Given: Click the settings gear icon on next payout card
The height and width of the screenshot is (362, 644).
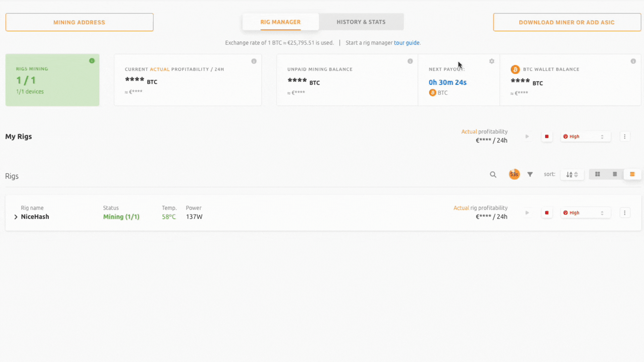Looking at the screenshot, I should (492, 61).
